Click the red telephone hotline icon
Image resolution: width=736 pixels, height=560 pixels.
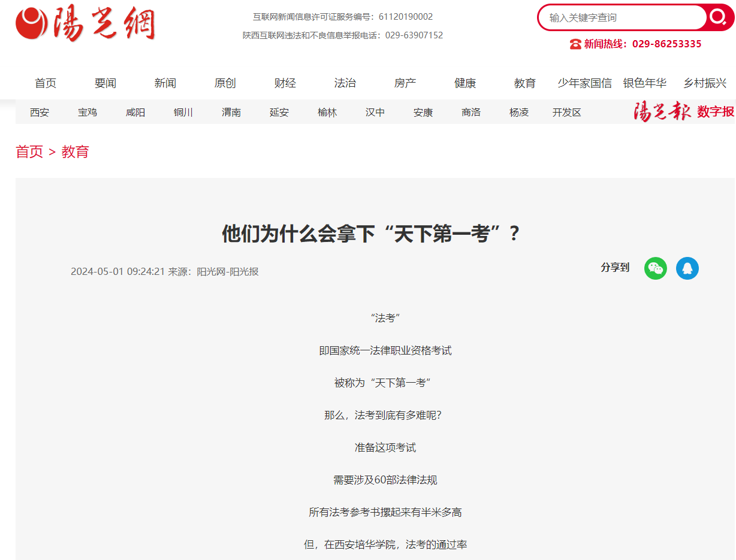[575, 44]
